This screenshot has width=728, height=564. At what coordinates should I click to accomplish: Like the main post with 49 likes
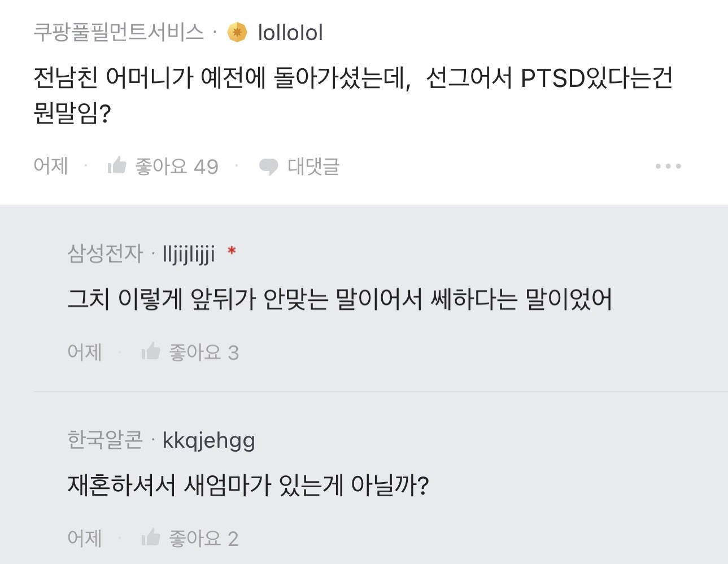[117, 165]
